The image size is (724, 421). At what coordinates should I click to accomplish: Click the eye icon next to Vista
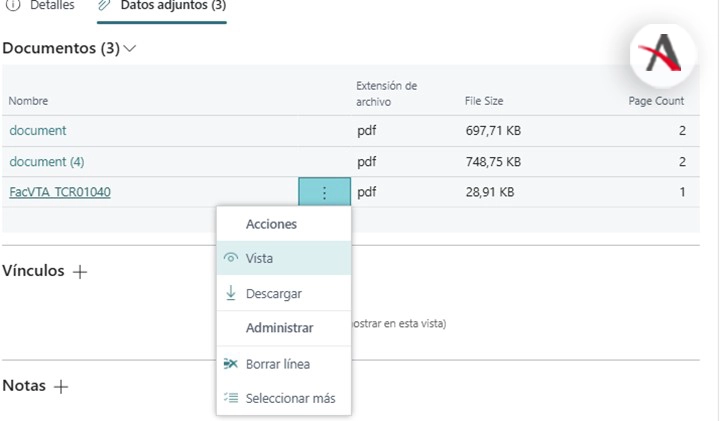(231, 258)
